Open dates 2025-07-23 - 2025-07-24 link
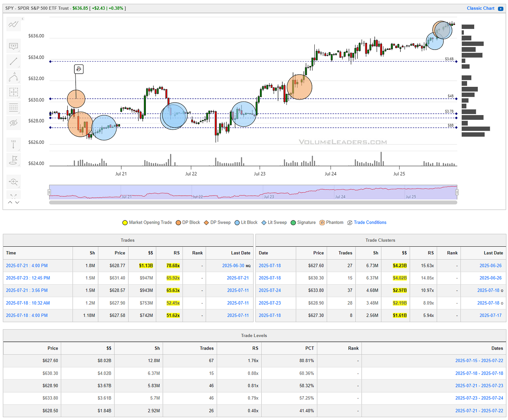 (479, 398)
